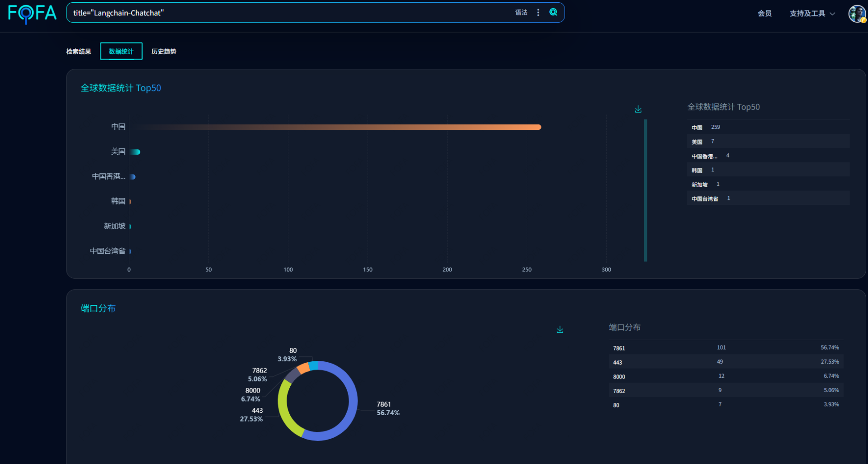The width and height of the screenshot is (868, 464).
Task: Select the 数据统计 tab
Action: pyautogui.click(x=121, y=52)
